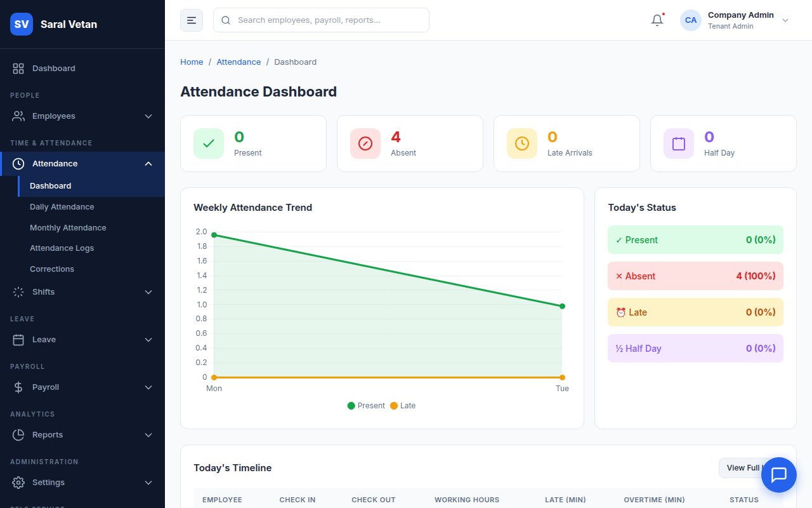Viewport: 812px width, 508px height.
Task: Toggle the sidebar with the hamburger button
Action: [x=192, y=20]
